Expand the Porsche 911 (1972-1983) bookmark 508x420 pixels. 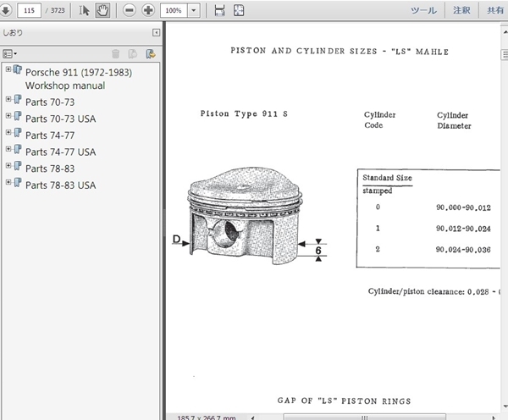pos(8,69)
